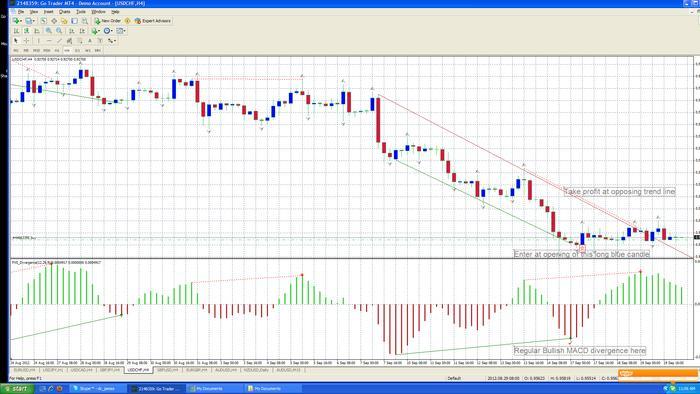Viewport: 700px width, 394px height.
Task: Choose the trendline drawing tool
Action: 59,41
